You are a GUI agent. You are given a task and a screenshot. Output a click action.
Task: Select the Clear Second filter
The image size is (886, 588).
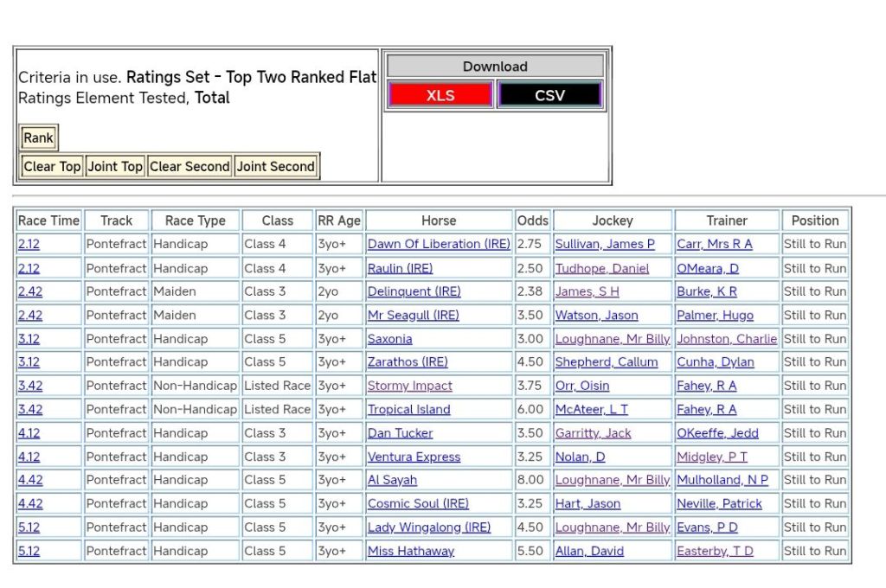pyautogui.click(x=189, y=166)
